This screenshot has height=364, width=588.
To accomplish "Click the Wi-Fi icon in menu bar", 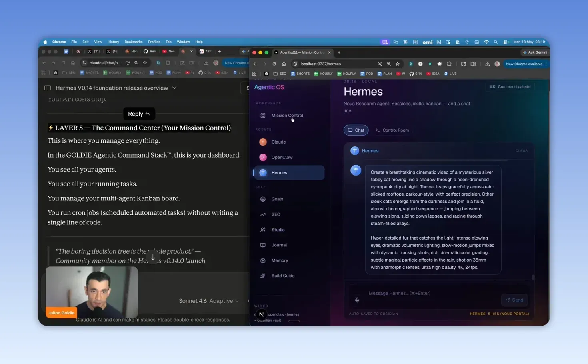I will (486, 42).
